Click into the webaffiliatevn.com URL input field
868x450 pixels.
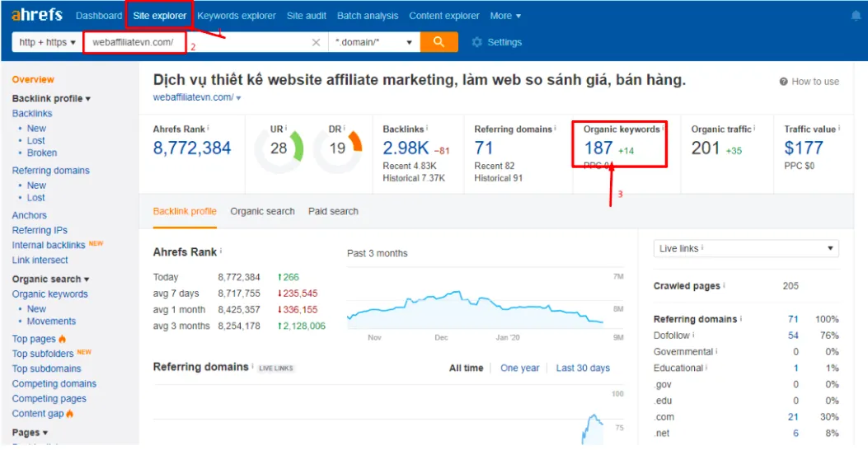pyautogui.click(x=198, y=43)
